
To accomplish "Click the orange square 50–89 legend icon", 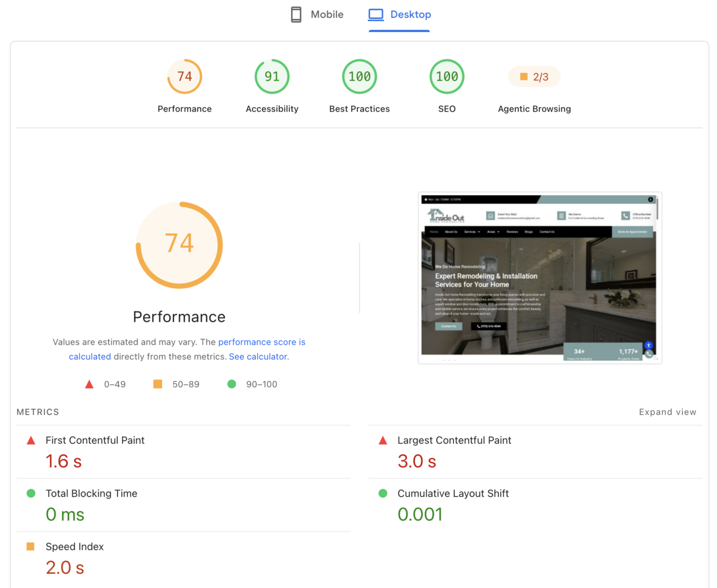I will [158, 384].
